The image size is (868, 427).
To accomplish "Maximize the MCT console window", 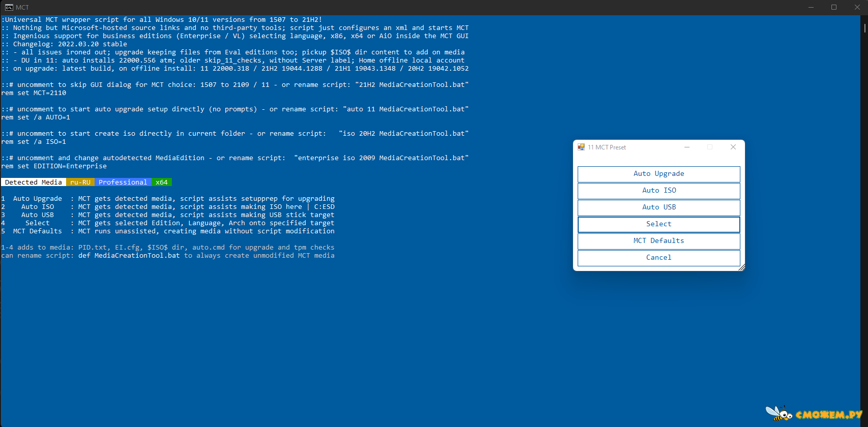I will click(x=834, y=7).
